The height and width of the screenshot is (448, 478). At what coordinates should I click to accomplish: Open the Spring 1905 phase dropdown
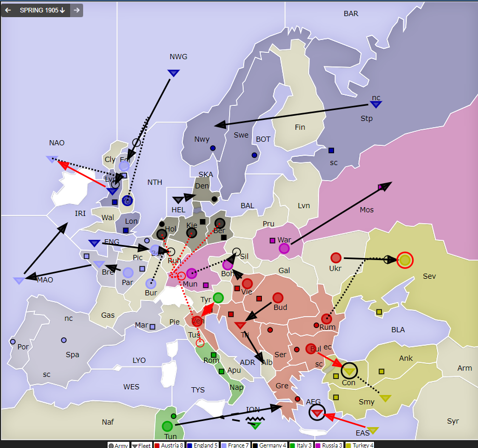(x=42, y=10)
